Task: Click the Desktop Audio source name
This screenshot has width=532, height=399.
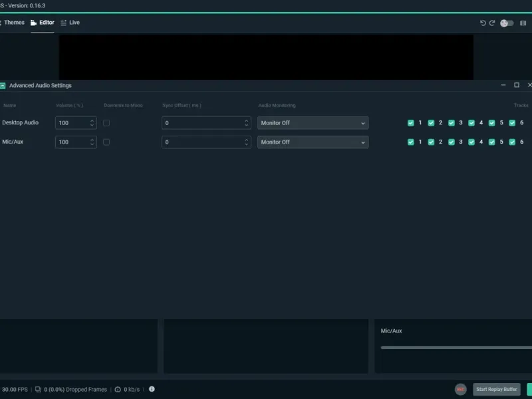Action: (x=21, y=122)
